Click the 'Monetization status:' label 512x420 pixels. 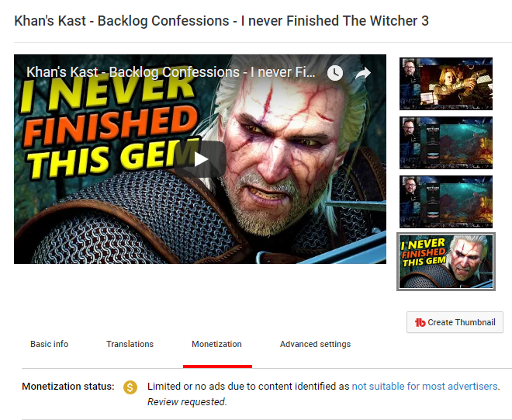tap(68, 387)
